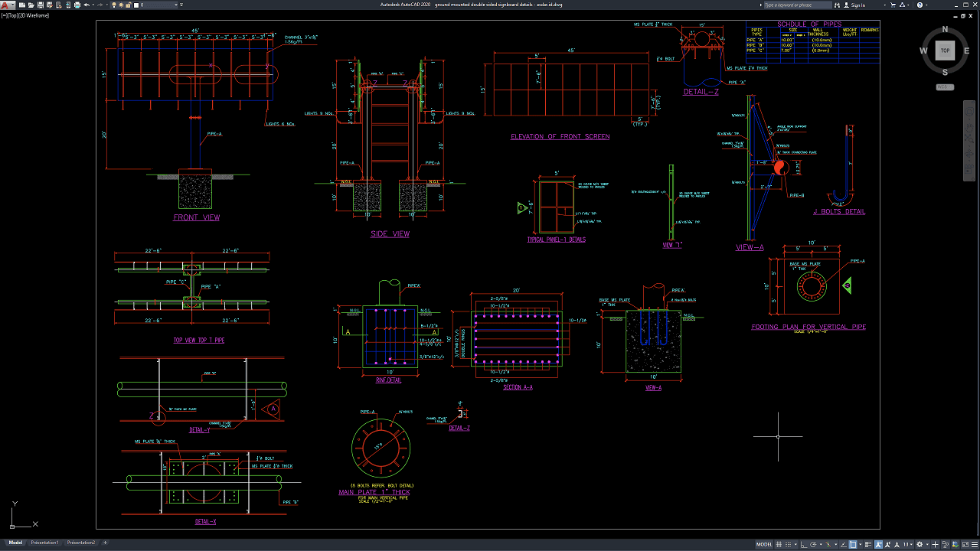The image size is (980, 551).
Task: Toggle the annotation visibility icon
Action: point(878,544)
